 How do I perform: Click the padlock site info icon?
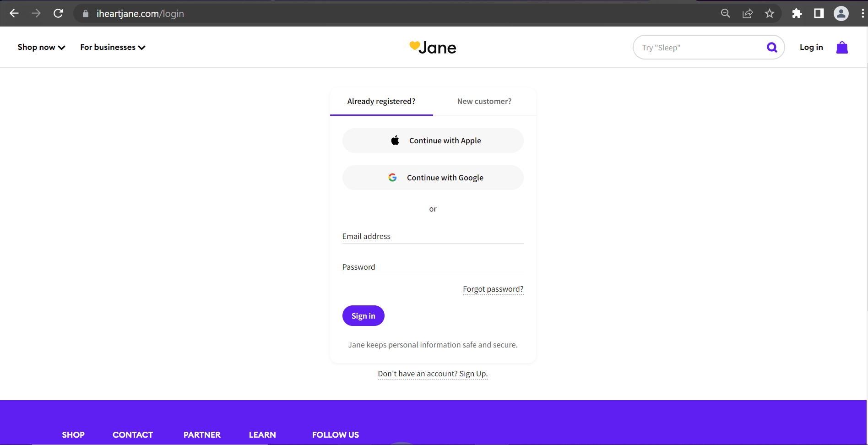click(86, 14)
